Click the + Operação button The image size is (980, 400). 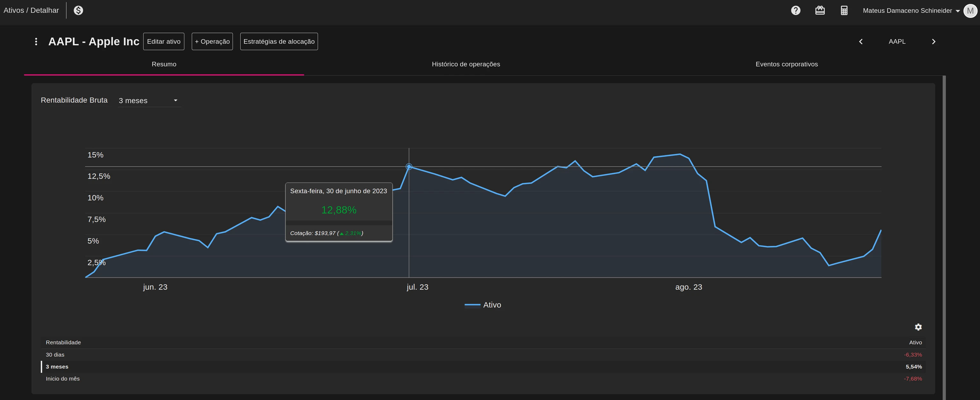pyautogui.click(x=212, y=41)
